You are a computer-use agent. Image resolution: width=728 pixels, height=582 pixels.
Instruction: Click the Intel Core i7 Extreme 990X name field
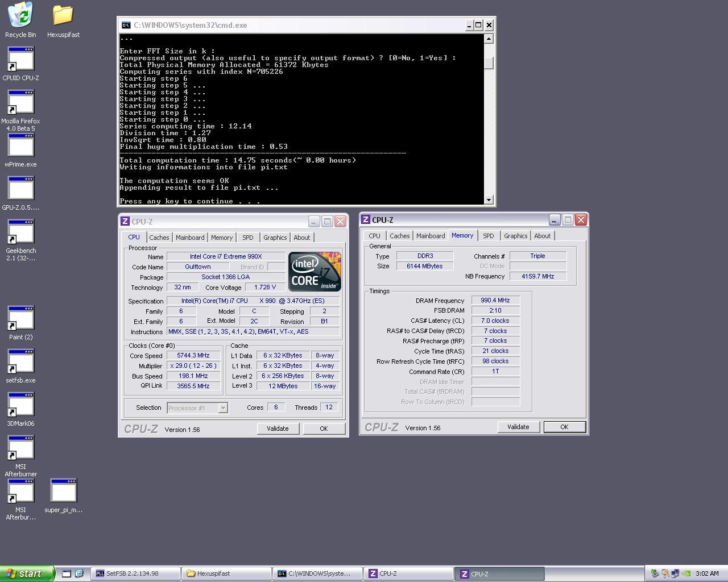tap(226, 257)
